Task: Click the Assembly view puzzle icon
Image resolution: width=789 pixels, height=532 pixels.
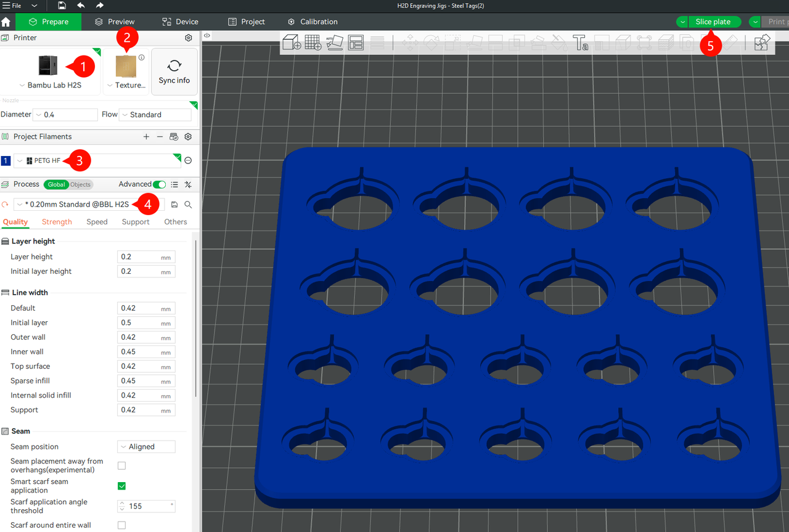Action: click(762, 43)
